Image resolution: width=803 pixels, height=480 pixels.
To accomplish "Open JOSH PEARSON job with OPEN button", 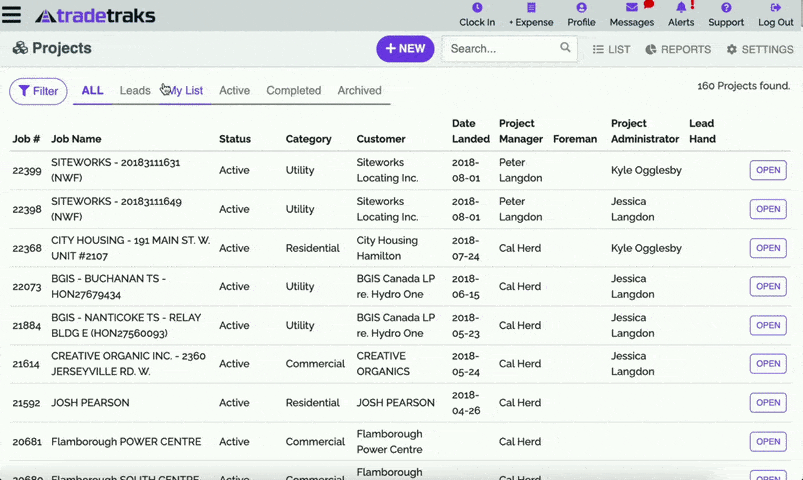I will (768, 403).
